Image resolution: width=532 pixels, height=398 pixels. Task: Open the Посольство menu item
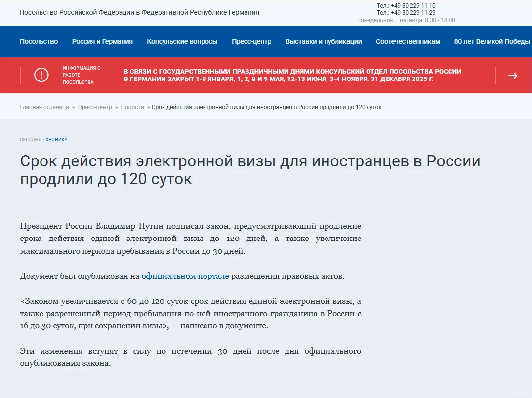pyautogui.click(x=39, y=41)
